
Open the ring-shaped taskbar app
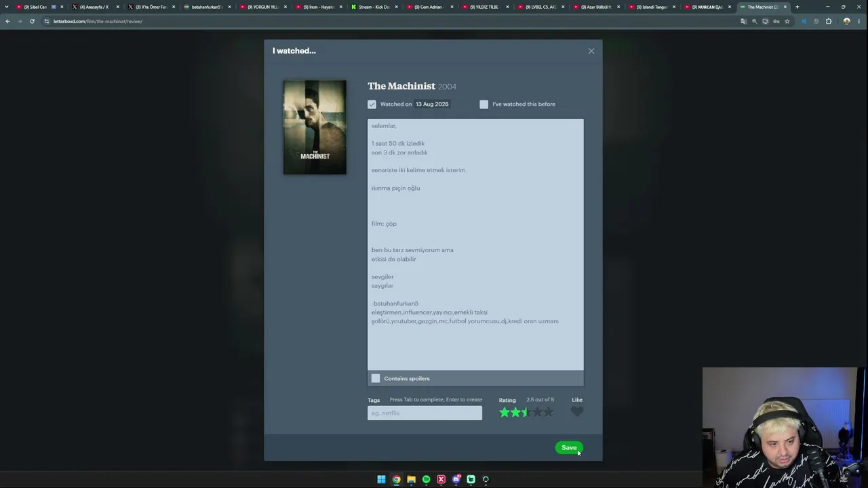[486, 479]
